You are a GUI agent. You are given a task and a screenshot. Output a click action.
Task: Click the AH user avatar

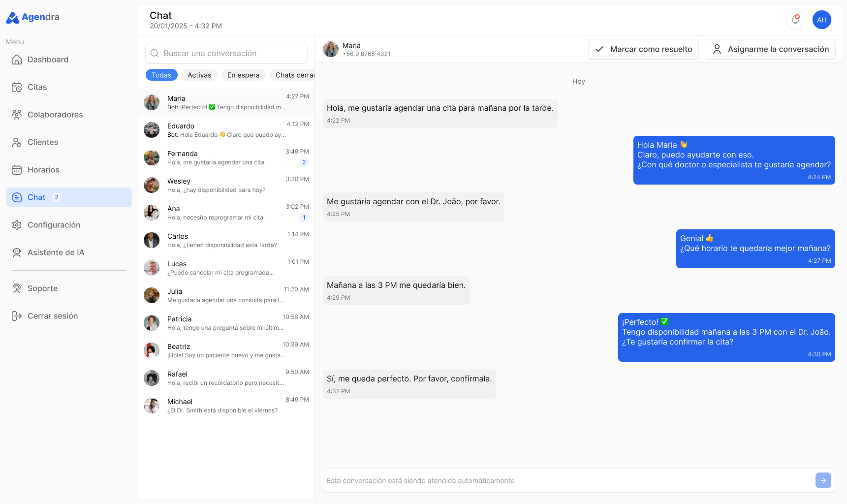tap(822, 20)
